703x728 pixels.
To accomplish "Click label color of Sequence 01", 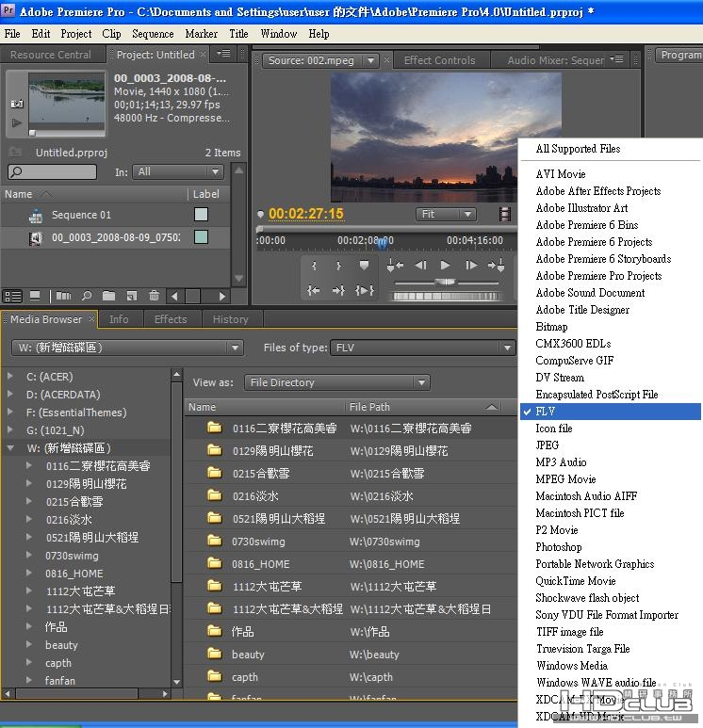I will (x=201, y=215).
